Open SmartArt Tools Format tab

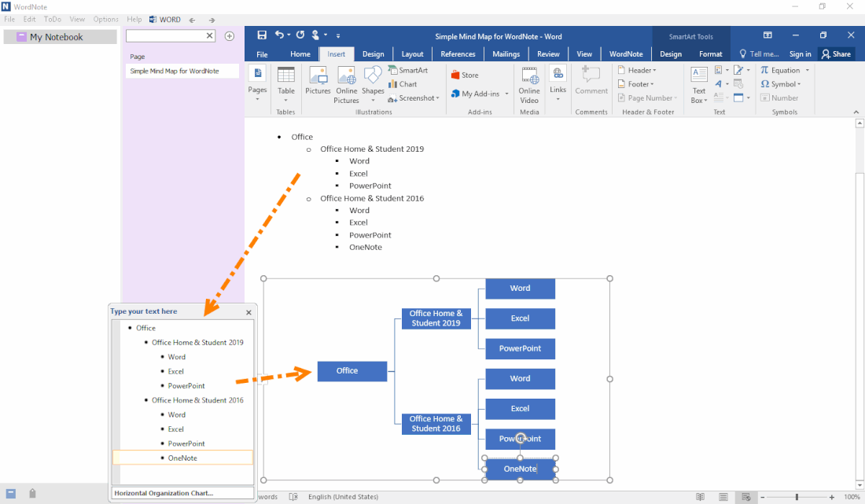click(711, 54)
